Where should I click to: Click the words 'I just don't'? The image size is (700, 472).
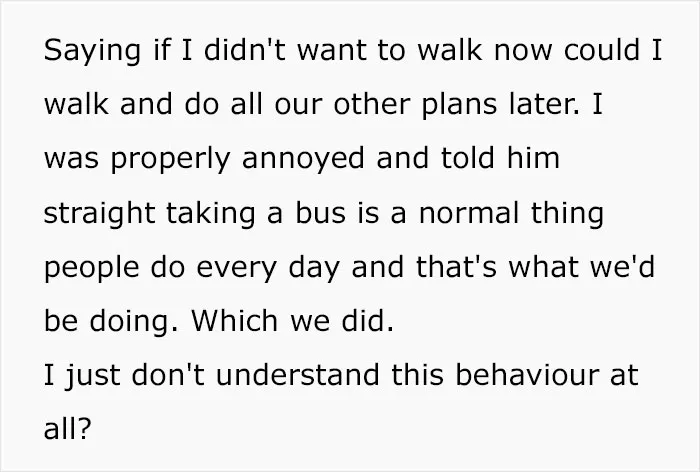[x=124, y=376]
